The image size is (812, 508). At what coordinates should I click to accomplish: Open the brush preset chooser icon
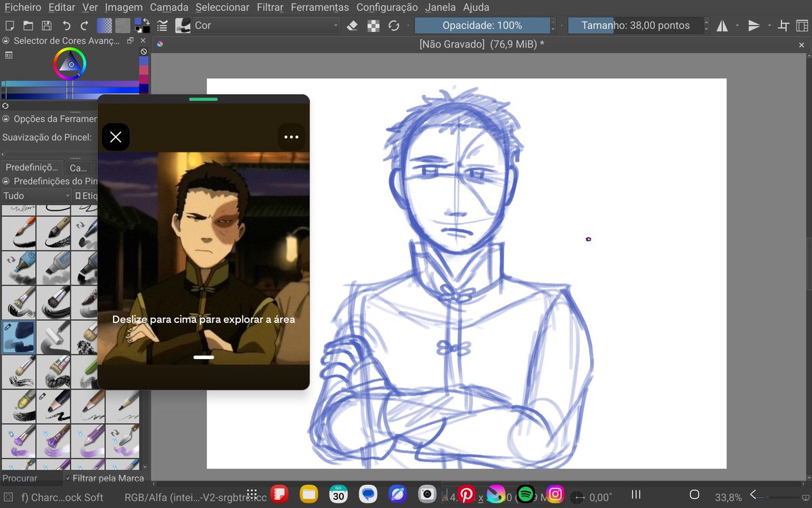point(183,26)
